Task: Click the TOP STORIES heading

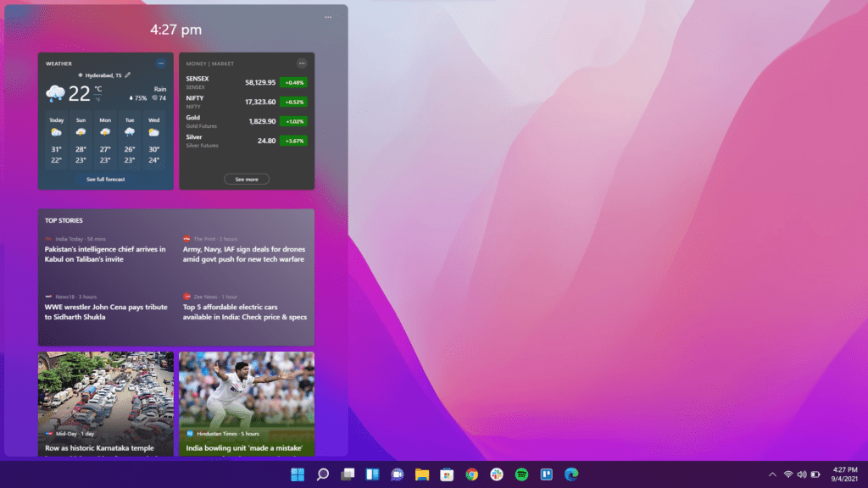Action: click(x=64, y=220)
